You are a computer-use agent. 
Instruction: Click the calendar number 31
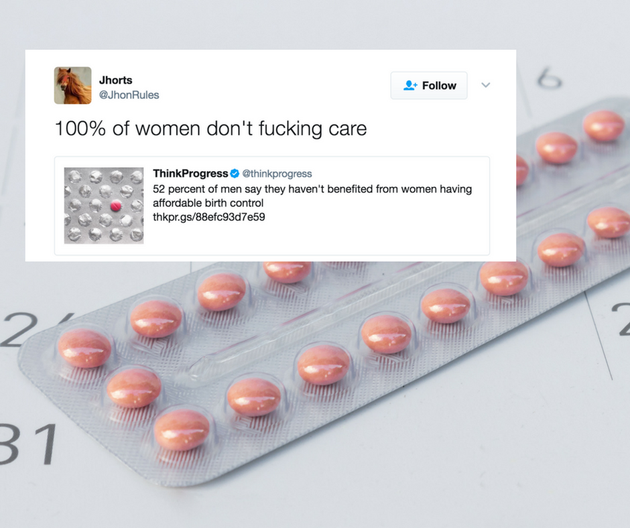29,444
